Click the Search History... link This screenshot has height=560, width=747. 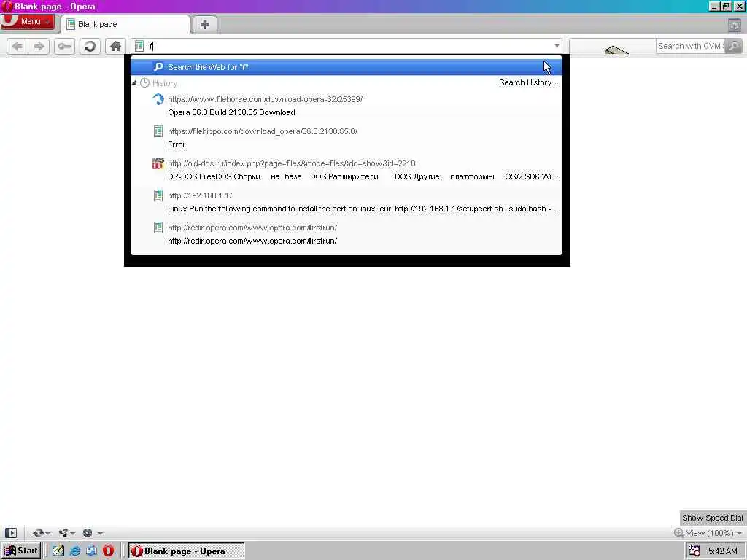528,82
